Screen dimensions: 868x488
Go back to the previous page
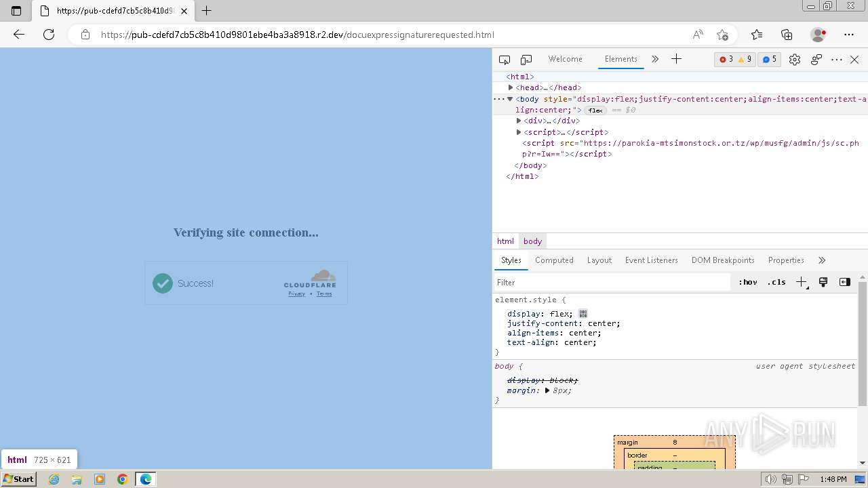tap(19, 35)
